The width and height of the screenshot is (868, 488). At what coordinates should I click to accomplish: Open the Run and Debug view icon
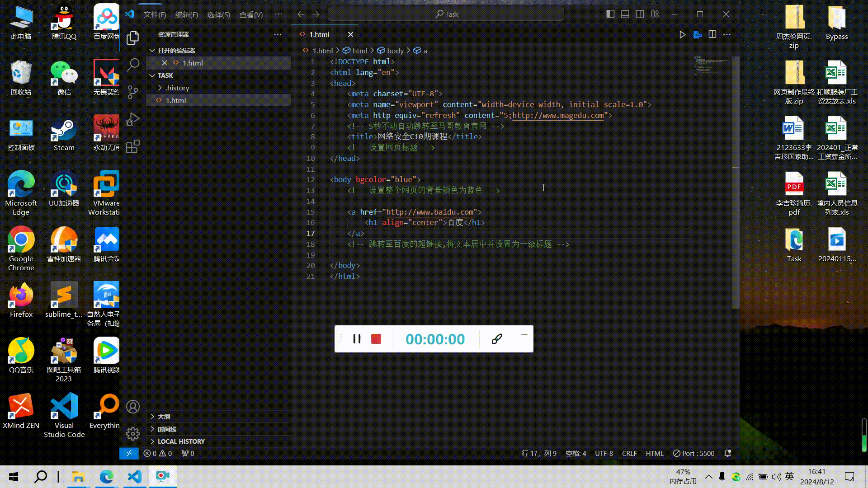(x=133, y=119)
